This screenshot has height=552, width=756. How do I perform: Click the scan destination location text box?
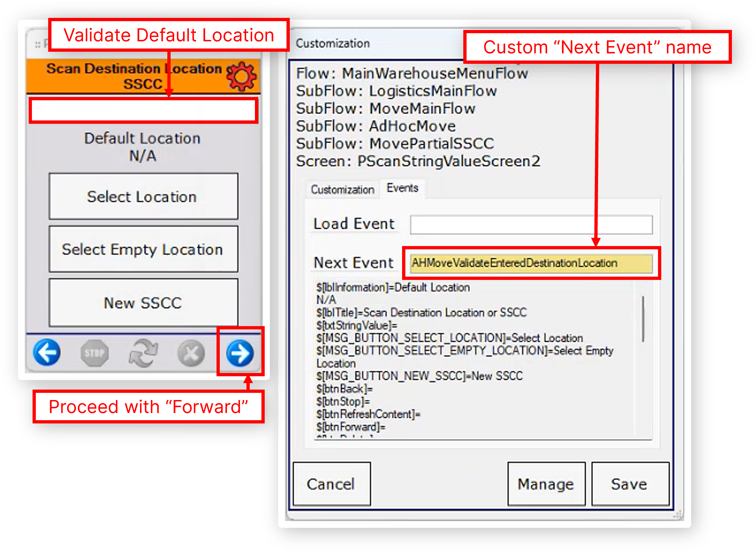pos(143,110)
